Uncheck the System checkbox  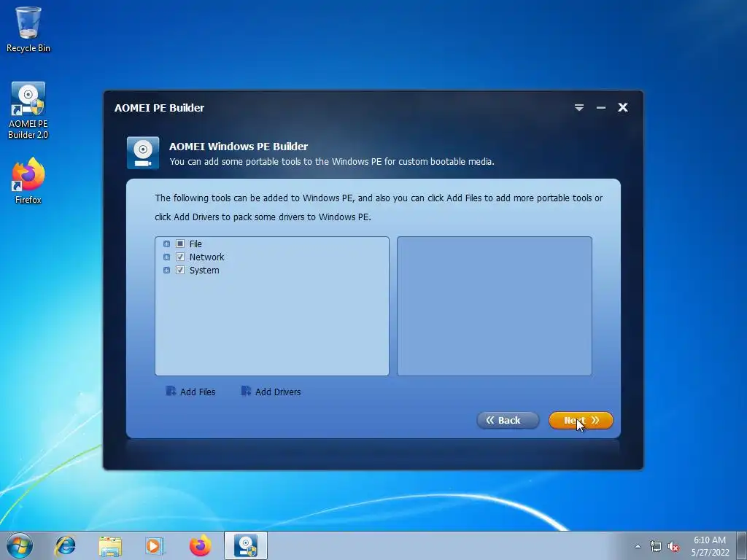tap(180, 271)
